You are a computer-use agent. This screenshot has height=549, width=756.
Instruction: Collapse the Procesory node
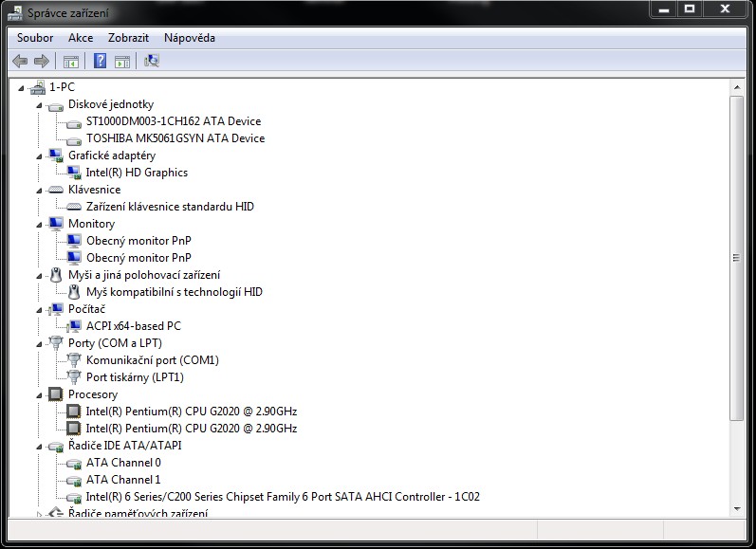pos(39,395)
